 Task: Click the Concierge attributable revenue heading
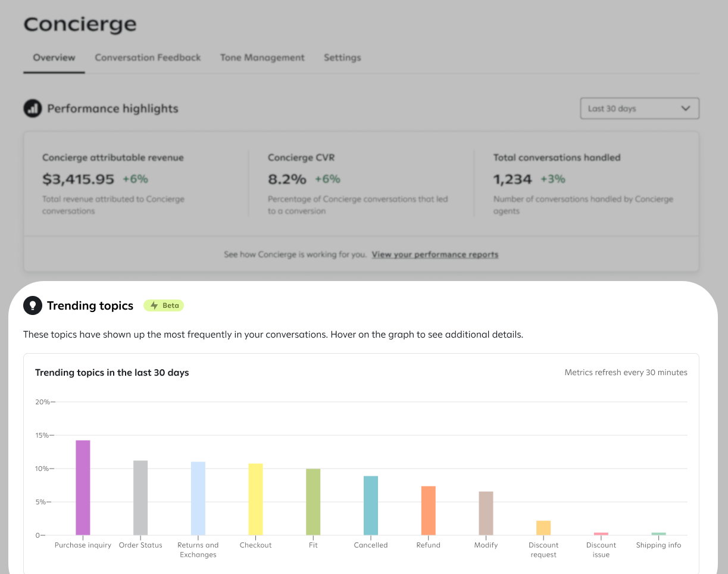tap(113, 158)
